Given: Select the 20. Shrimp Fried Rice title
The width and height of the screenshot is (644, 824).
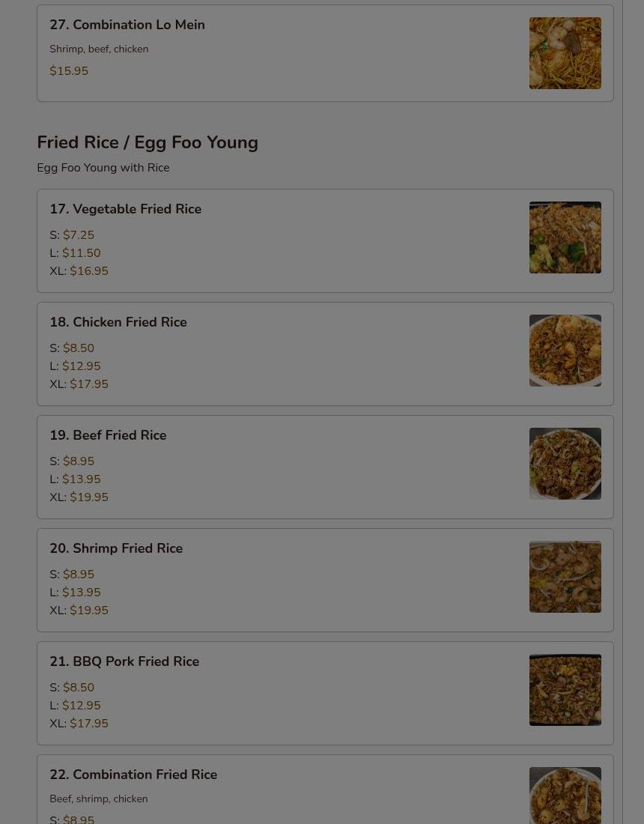Looking at the screenshot, I should click(116, 548).
